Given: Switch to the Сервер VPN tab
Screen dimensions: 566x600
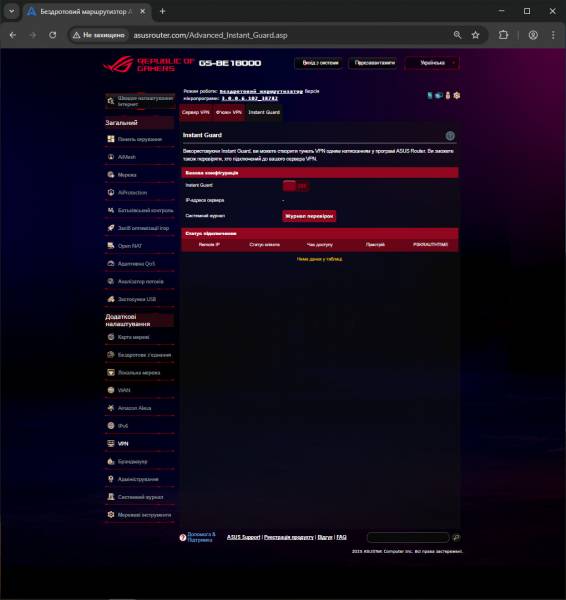Looking at the screenshot, I should coord(196,112).
